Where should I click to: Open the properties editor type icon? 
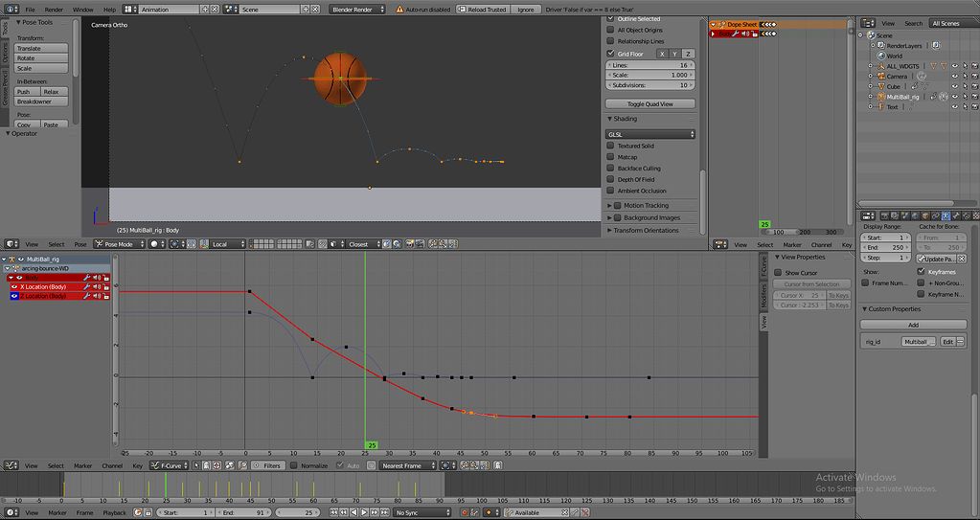coord(868,215)
